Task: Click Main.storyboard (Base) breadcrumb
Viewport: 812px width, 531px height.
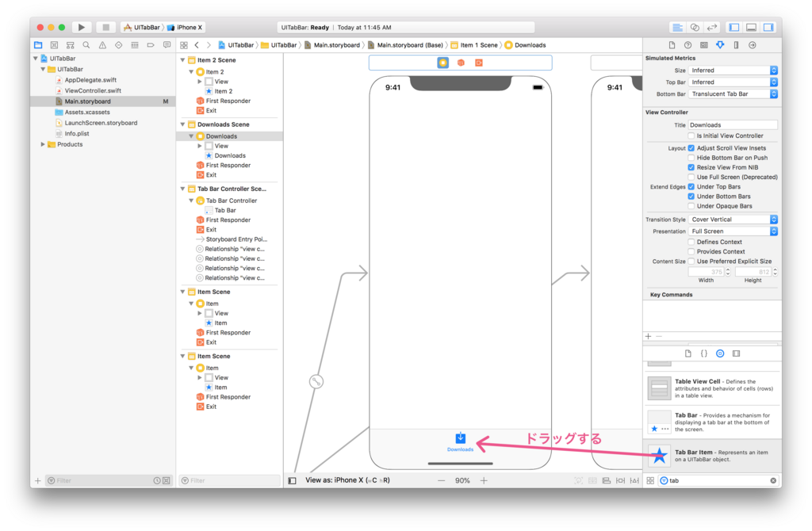Action: click(405, 45)
